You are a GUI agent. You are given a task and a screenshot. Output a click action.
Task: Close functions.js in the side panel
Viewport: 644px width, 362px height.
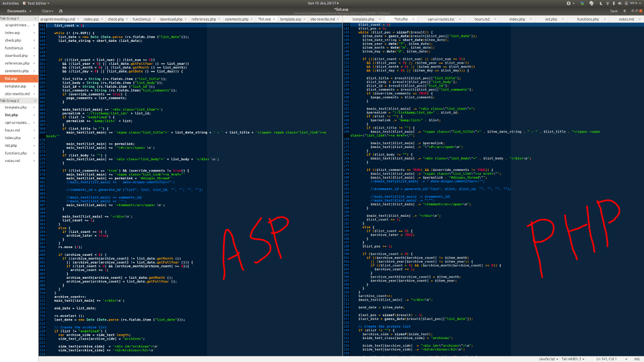point(34,48)
